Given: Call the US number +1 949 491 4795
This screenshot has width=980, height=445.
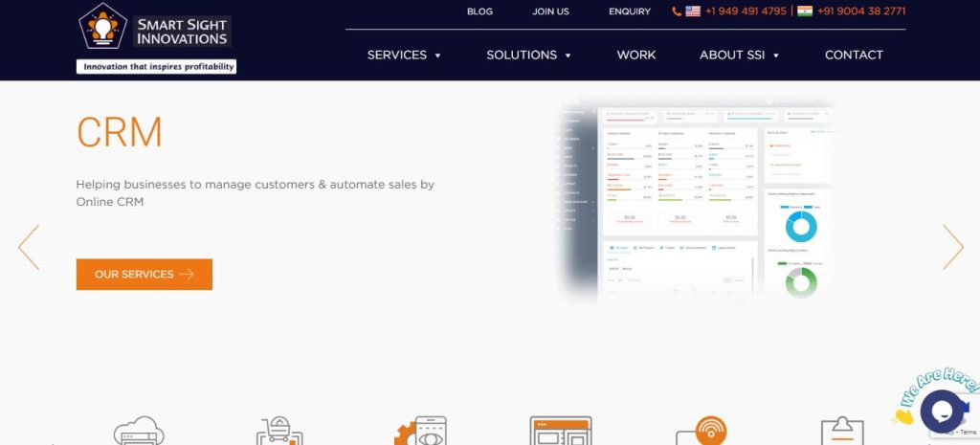Looking at the screenshot, I should click(745, 11).
